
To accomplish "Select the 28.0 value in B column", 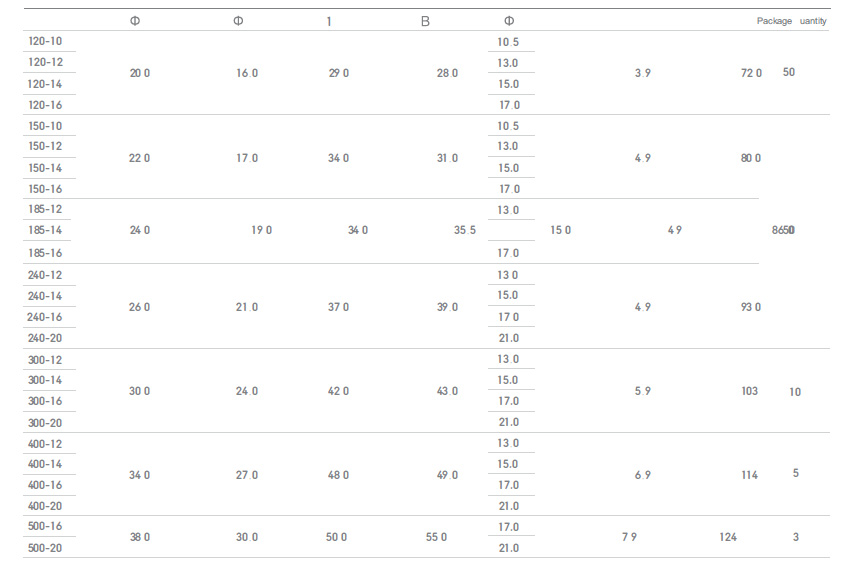I will point(447,73).
